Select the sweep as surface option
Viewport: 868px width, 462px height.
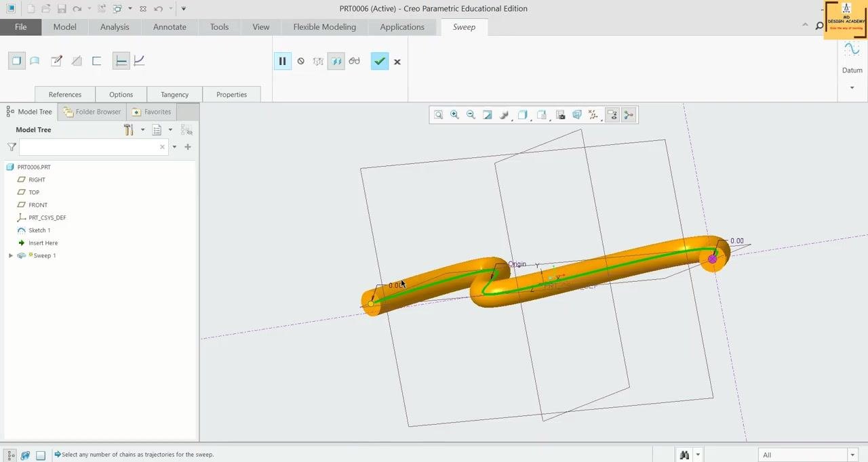click(35, 61)
